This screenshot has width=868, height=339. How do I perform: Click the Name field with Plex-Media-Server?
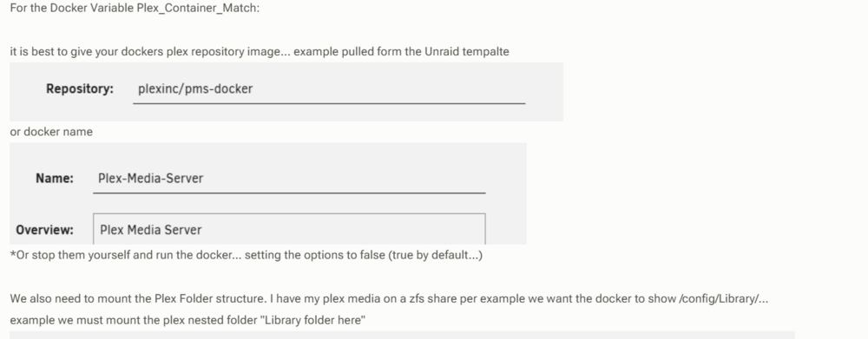tap(289, 179)
